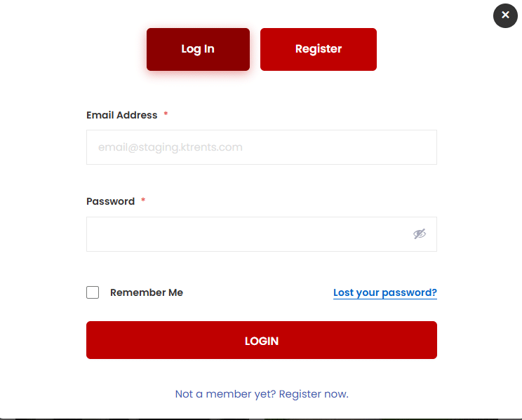Click the red asterisk beside Password
Screen dimensions: 522x420
click(143, 201)
